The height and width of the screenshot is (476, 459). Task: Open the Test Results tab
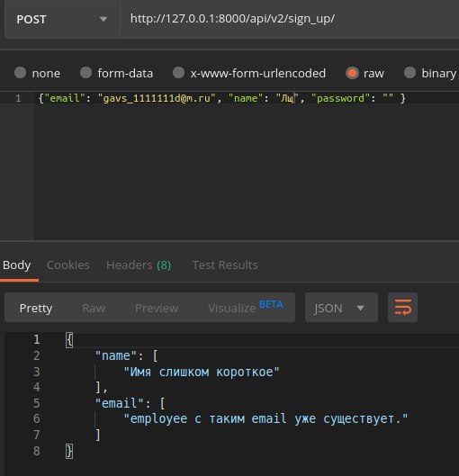coord(225,265)
